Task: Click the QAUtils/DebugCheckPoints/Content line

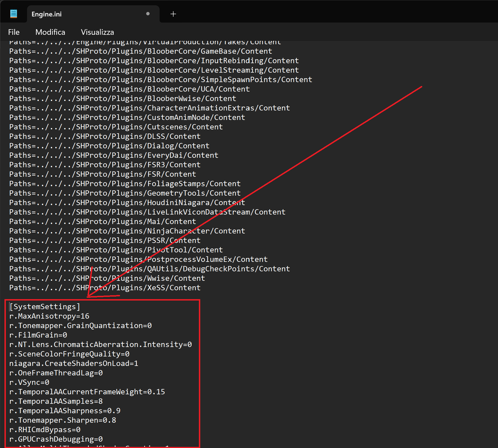Action: [x=150, y=269]
